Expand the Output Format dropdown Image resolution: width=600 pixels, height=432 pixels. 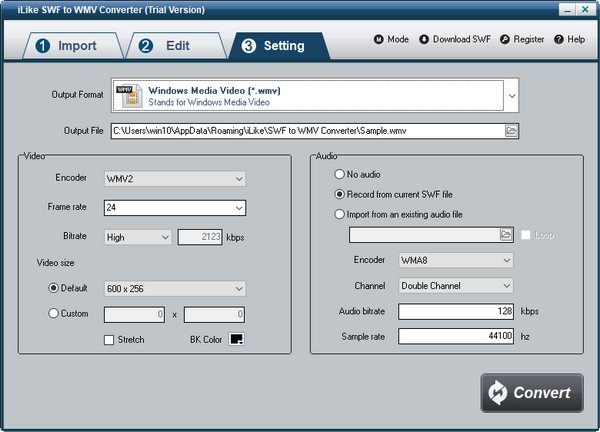click(x=512, y=96)
